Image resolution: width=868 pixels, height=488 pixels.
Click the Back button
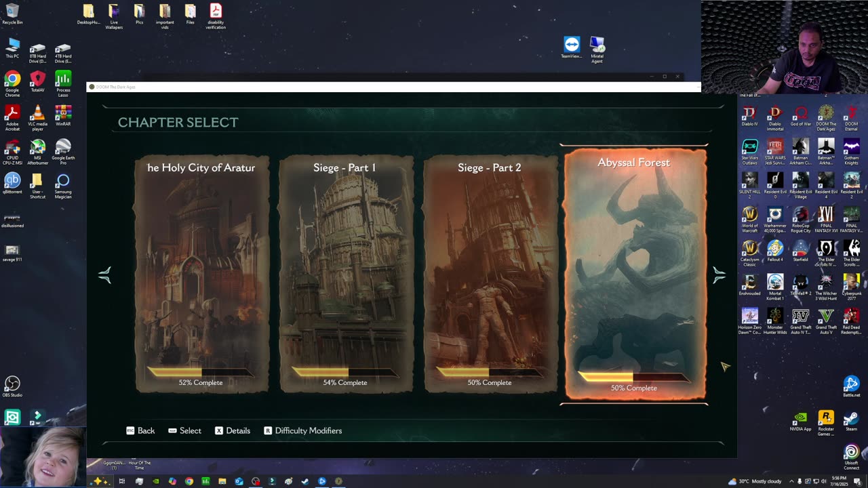point(140,430)
